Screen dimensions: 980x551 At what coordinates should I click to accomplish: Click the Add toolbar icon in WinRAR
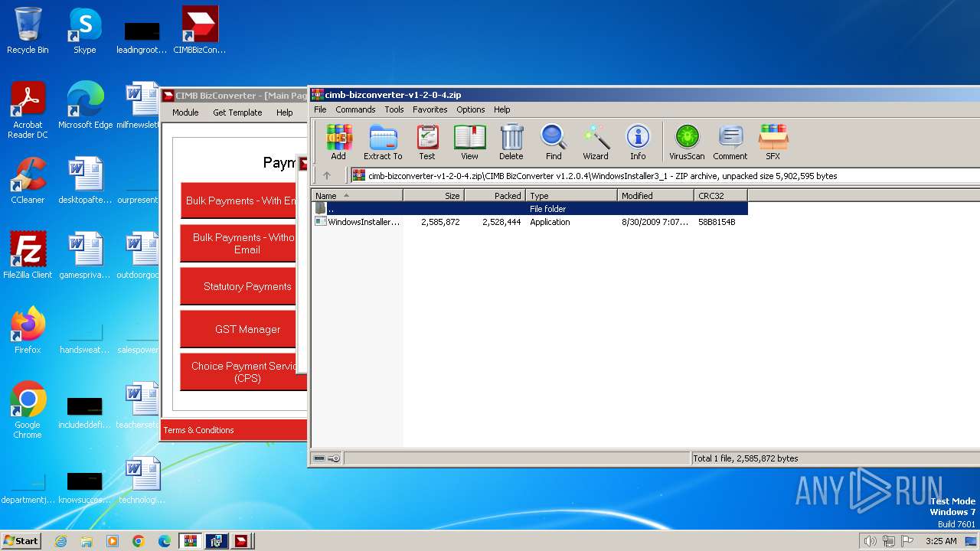coord(338,143)
